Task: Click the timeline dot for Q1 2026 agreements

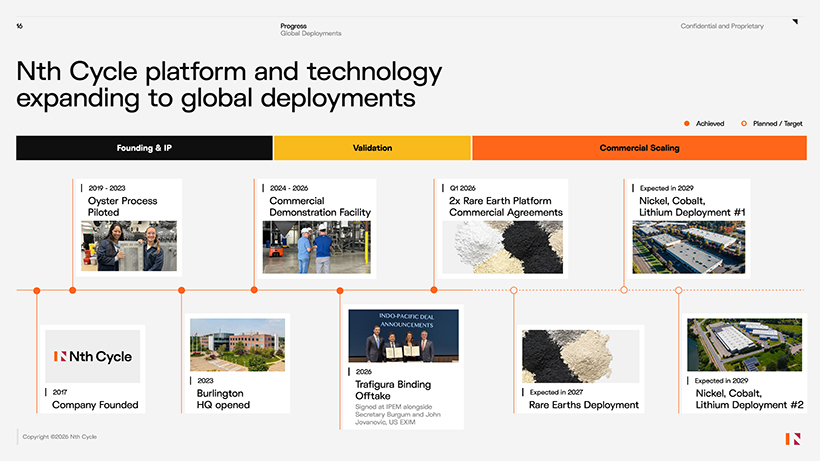Action: click(434, 290)
